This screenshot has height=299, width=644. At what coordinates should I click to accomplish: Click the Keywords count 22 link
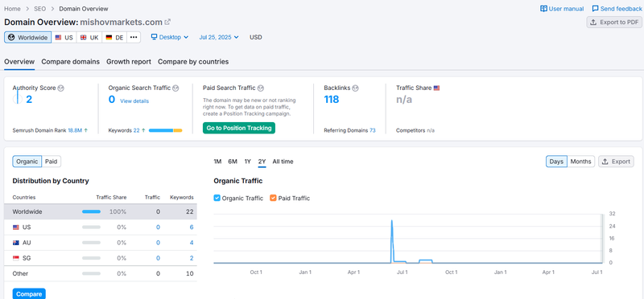[x=136, y=130]
